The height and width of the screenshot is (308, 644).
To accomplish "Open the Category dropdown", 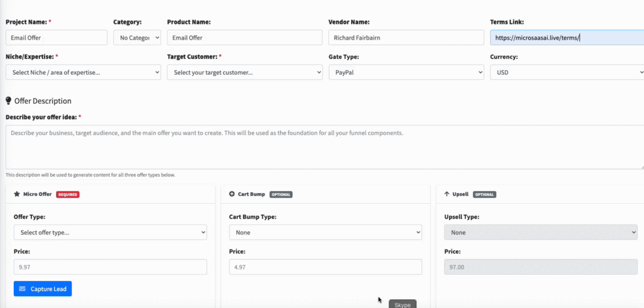I will [137, 38].
